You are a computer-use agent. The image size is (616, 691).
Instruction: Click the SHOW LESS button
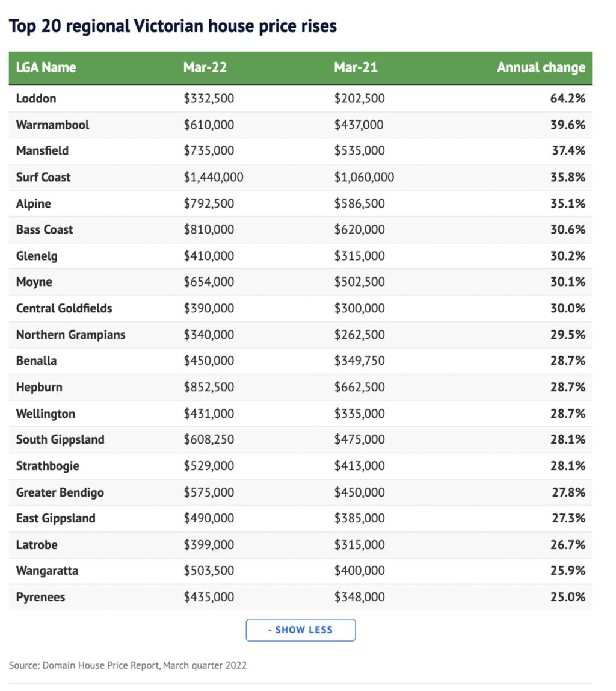tap(300, 630)
